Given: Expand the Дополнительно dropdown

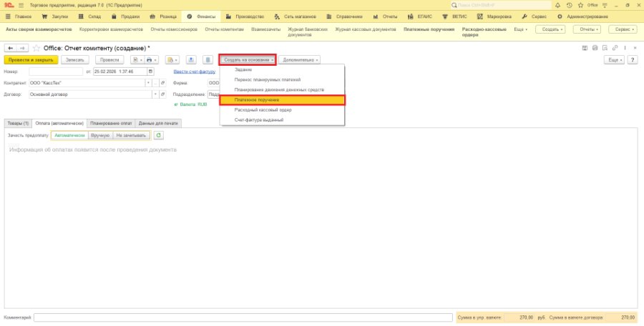Looking at the screenshot, I should (300, 60).
